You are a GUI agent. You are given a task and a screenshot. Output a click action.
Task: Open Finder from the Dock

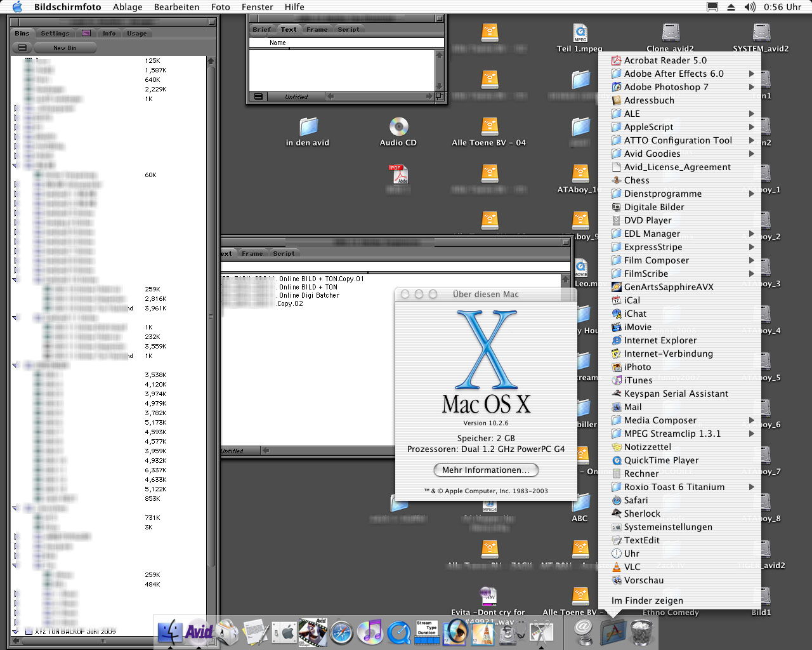coord(170,632)
